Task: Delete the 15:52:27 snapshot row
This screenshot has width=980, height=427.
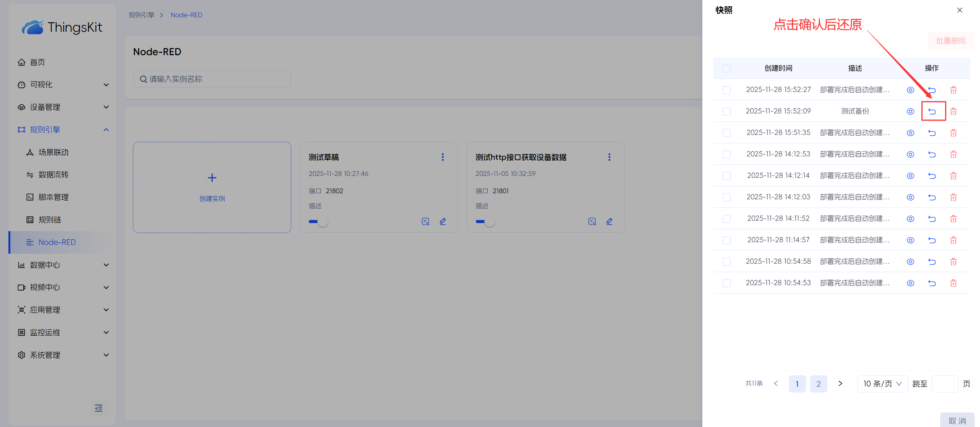Action: point(953,90)
